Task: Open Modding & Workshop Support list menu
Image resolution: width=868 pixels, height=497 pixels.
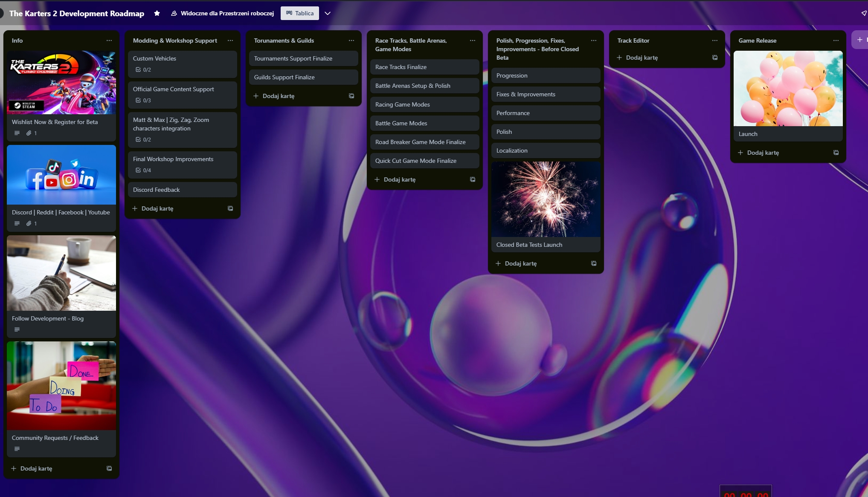Action: (x=230, y=40)
